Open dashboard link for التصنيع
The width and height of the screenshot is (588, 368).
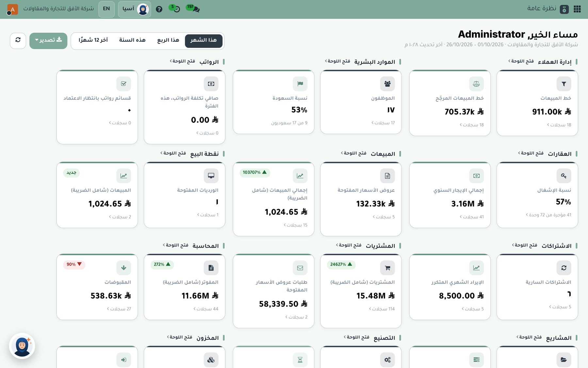pyautogui.click(x=357, y=337)
